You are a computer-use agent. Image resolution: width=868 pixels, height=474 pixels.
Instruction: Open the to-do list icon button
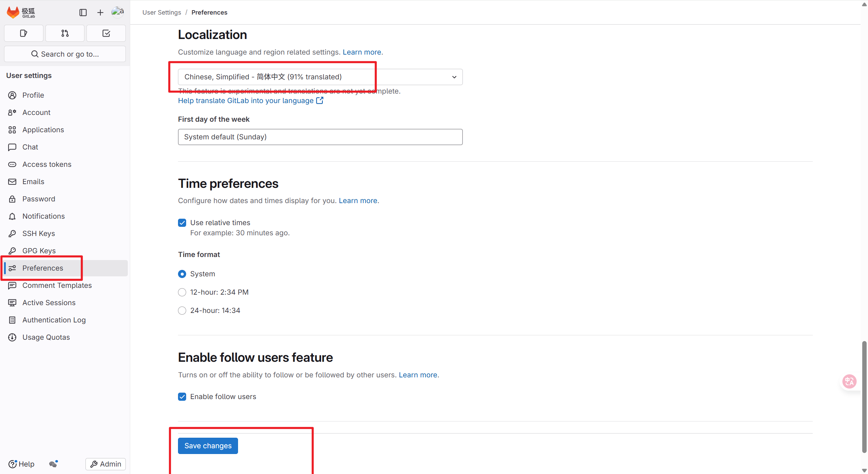[x=106, y=33]
